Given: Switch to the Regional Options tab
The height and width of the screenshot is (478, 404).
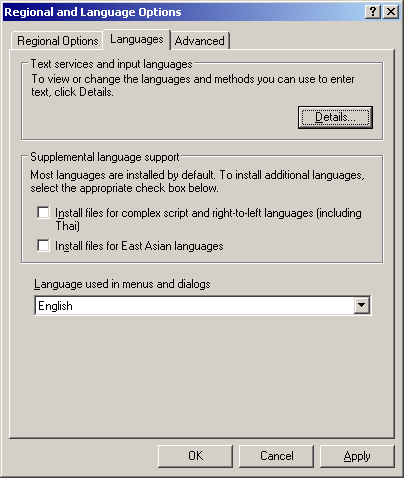Looking at the screenshot, I should tap(57, 41).
